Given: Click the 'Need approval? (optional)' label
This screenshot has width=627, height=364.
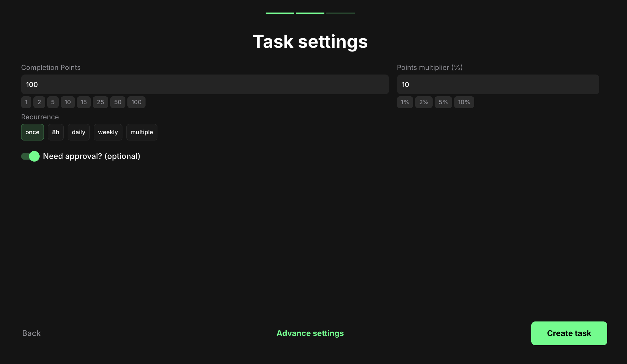Looking at the screenshot, I should coord(92,156).
